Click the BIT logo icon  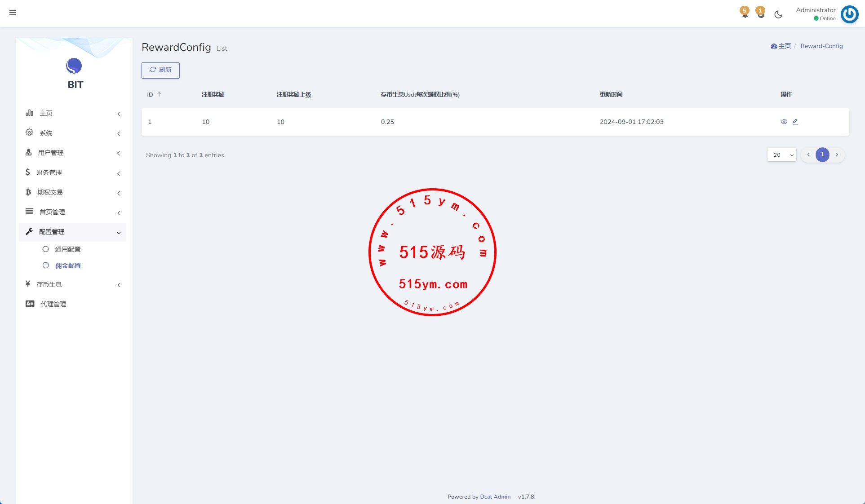[x=74, y=66]
